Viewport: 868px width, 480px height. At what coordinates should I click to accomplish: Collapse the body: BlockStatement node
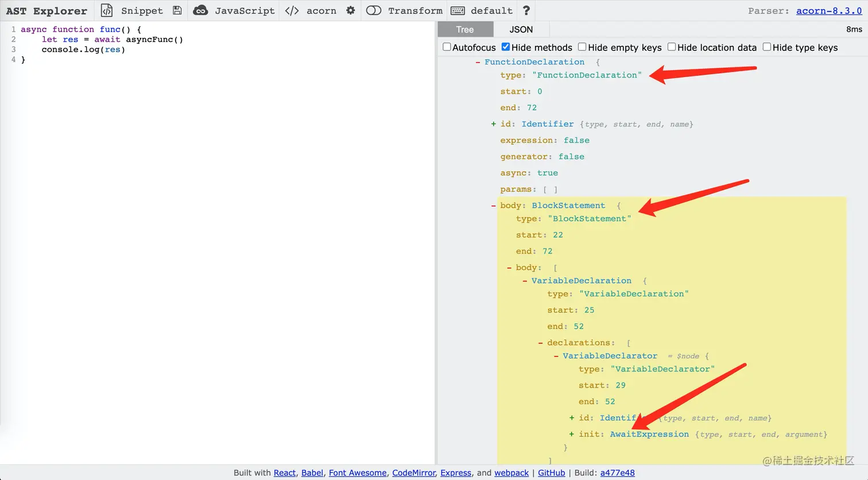pyautogui.click(x=494, y=206)
